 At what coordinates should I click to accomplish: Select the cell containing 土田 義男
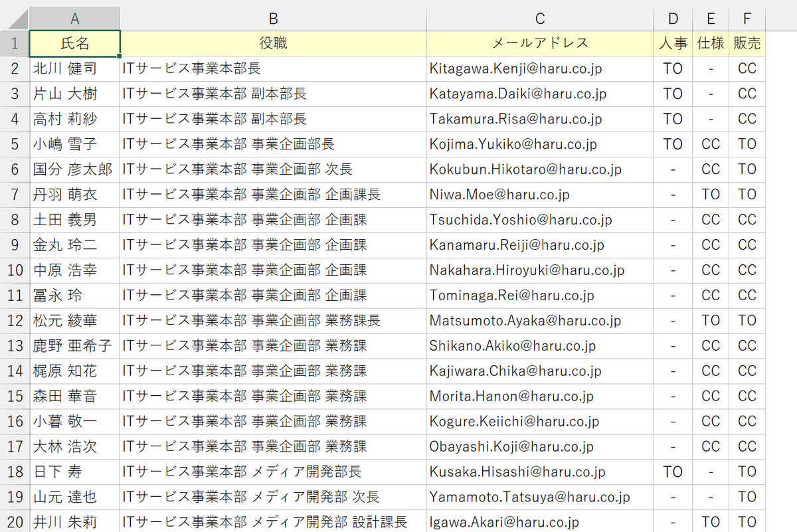click(75, 220)
